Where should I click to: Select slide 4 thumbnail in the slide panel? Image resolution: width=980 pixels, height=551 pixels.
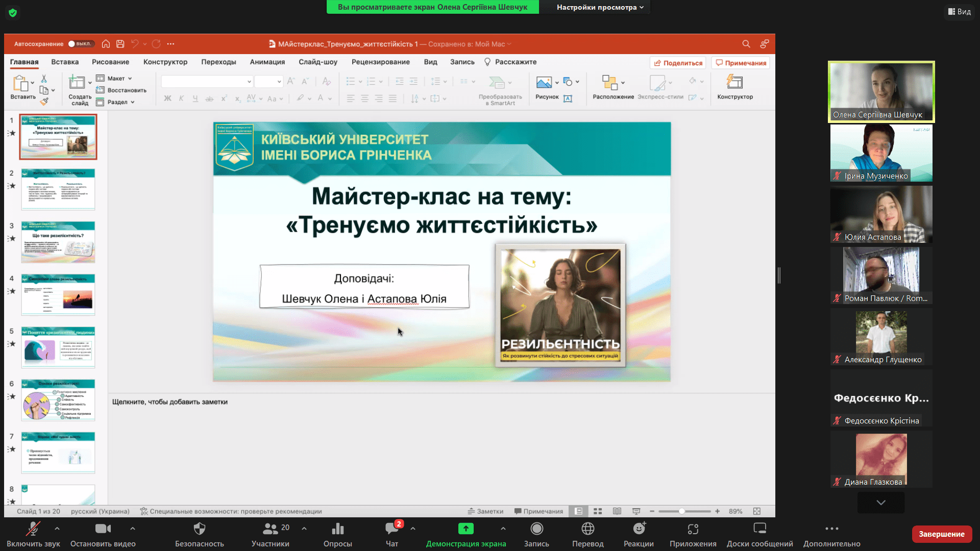[58, 294]
